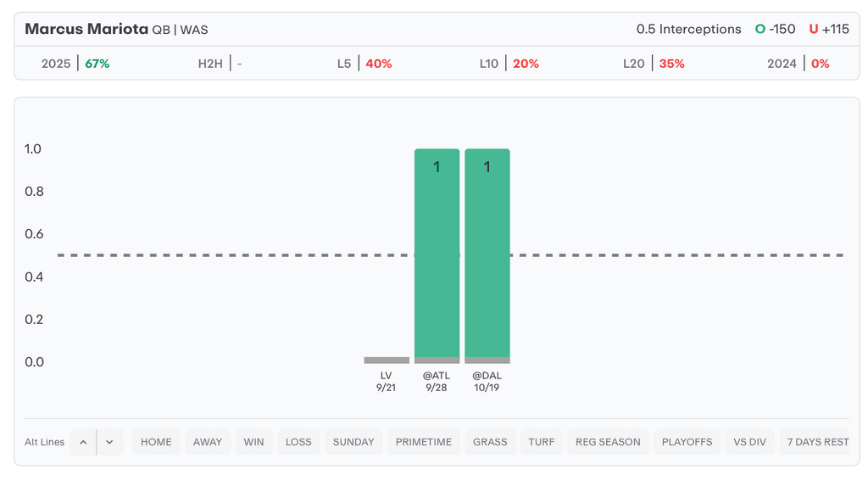Apply the REG SEASON filter

point(608,442)
